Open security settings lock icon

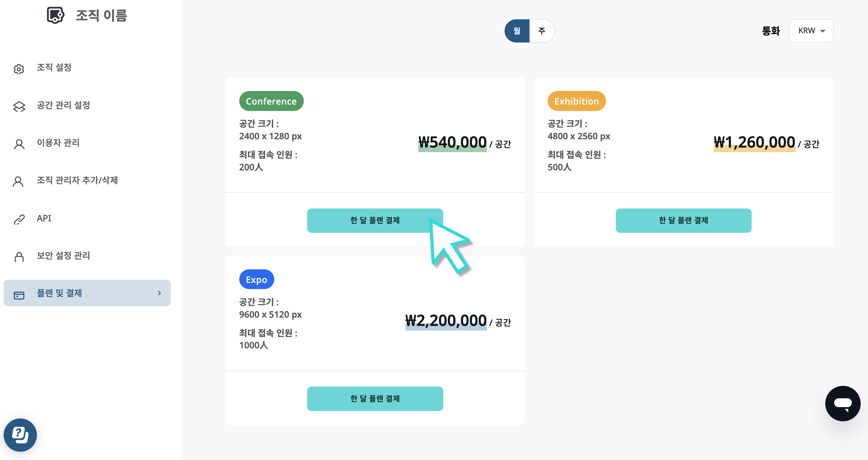point(19,257)
